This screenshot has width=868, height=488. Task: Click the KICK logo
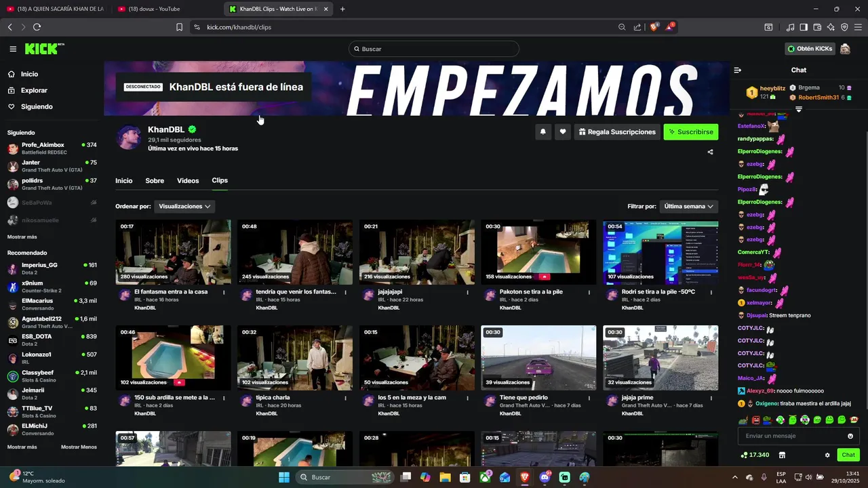point(44,49)
